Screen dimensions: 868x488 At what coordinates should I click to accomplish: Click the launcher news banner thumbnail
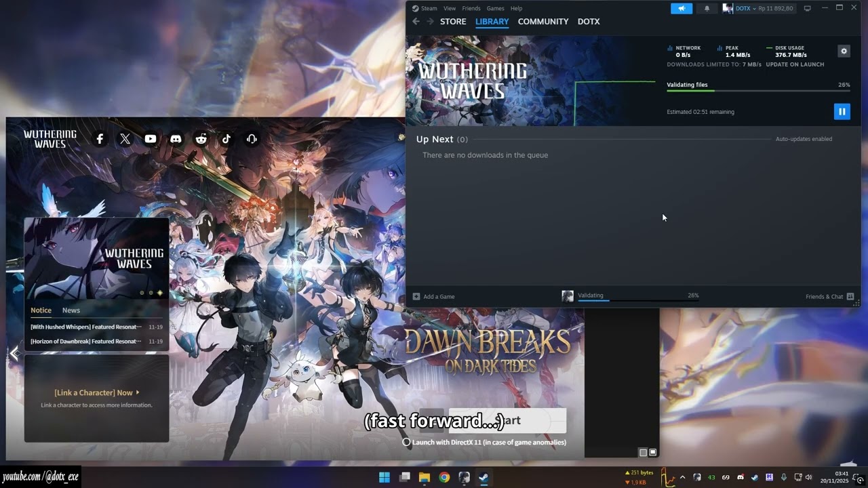[96, 258]
